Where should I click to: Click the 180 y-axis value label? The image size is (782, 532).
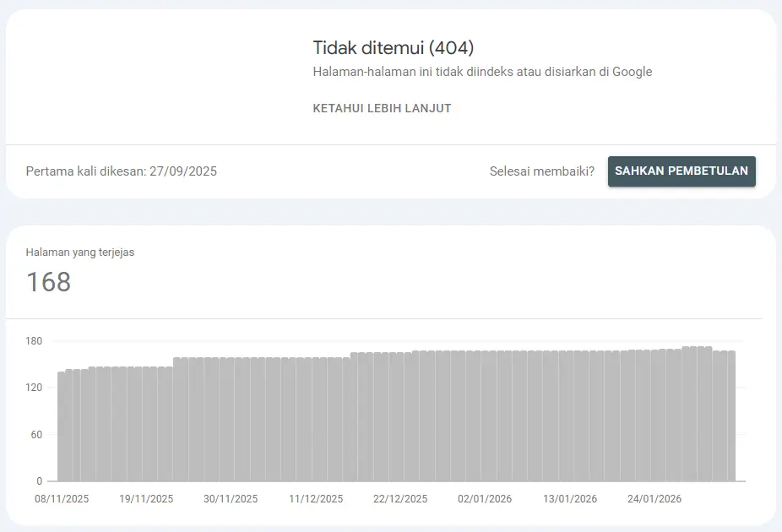point(34,341)
